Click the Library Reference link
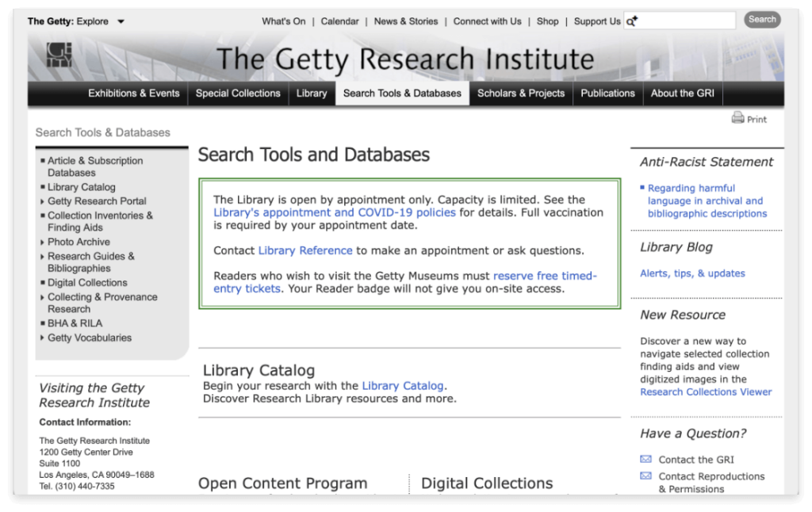Viewport: 812px width, 512px height. [x=305, y=250]
